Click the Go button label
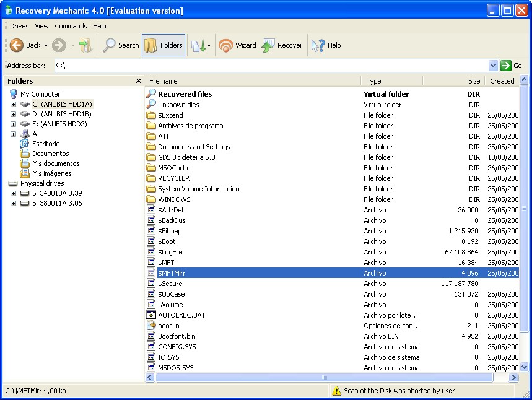The image size is (532, 400). pos(517,66)
